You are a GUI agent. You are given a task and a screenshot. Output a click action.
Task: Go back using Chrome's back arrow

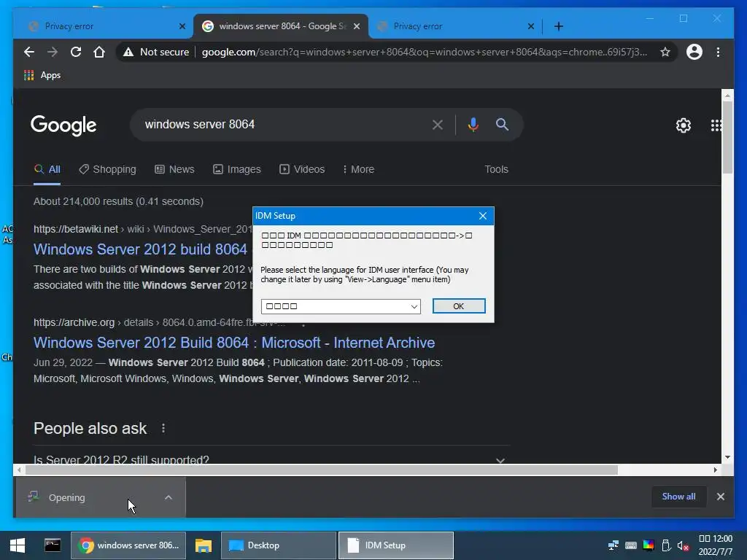(29, 52)
